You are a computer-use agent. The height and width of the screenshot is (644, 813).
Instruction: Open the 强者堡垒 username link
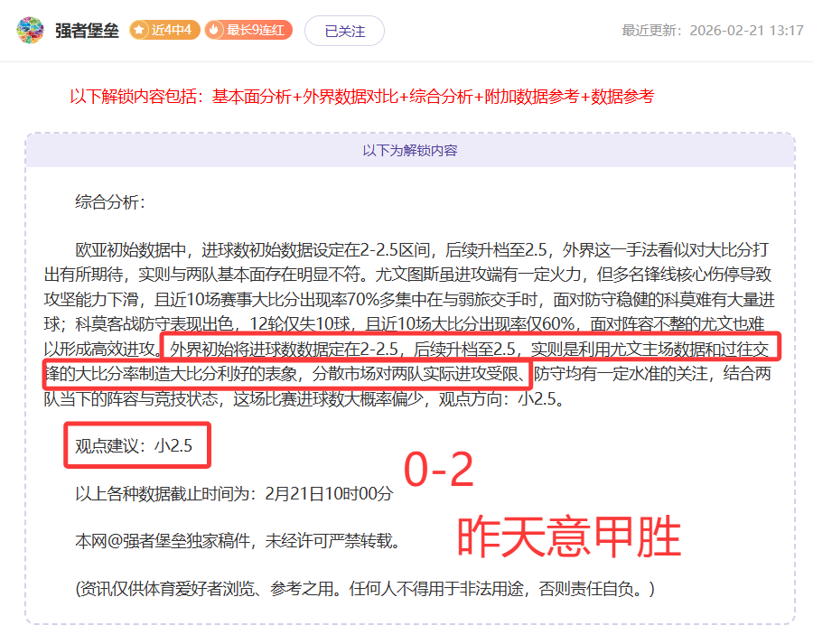click(88, 31)
